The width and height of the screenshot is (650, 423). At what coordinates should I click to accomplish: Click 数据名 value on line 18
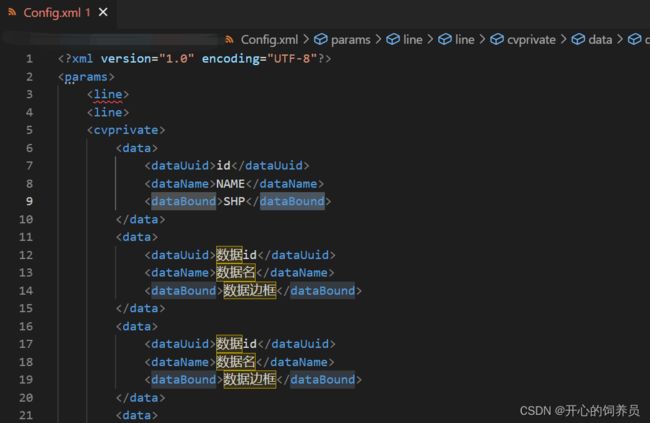pyautogui.click(x=235, y=362)
